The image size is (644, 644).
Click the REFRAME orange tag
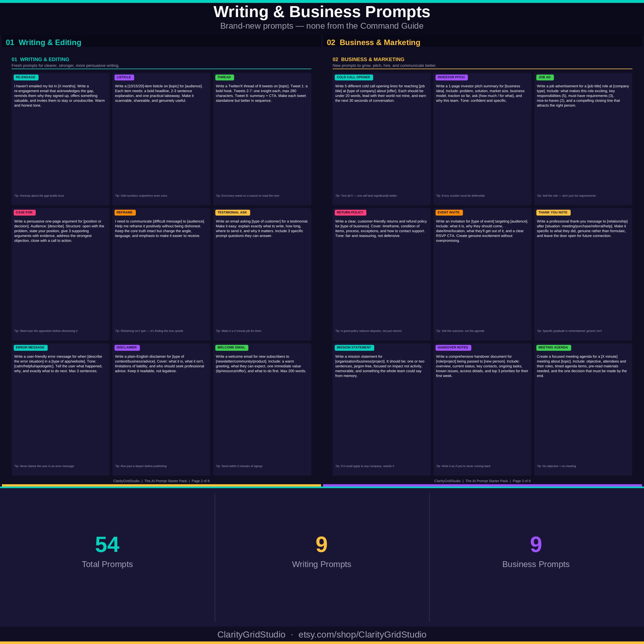pos(125,212)
